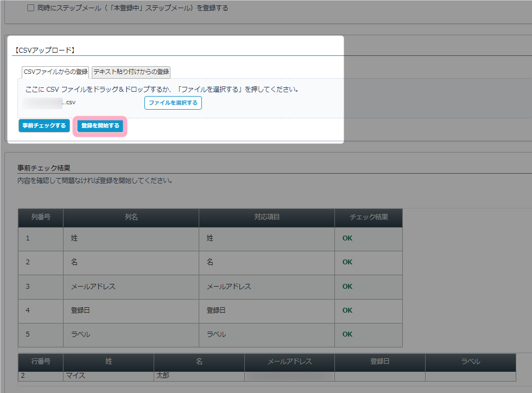Select 登録日 in the 対応項目 column

(x=216, y=310)
